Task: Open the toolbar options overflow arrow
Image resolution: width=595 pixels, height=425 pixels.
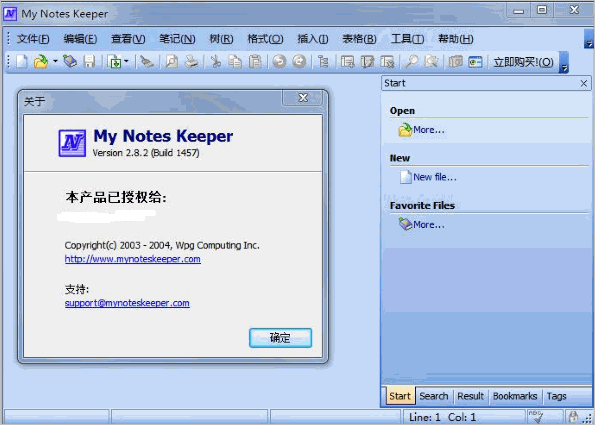Action: click(x=564, y=62)
